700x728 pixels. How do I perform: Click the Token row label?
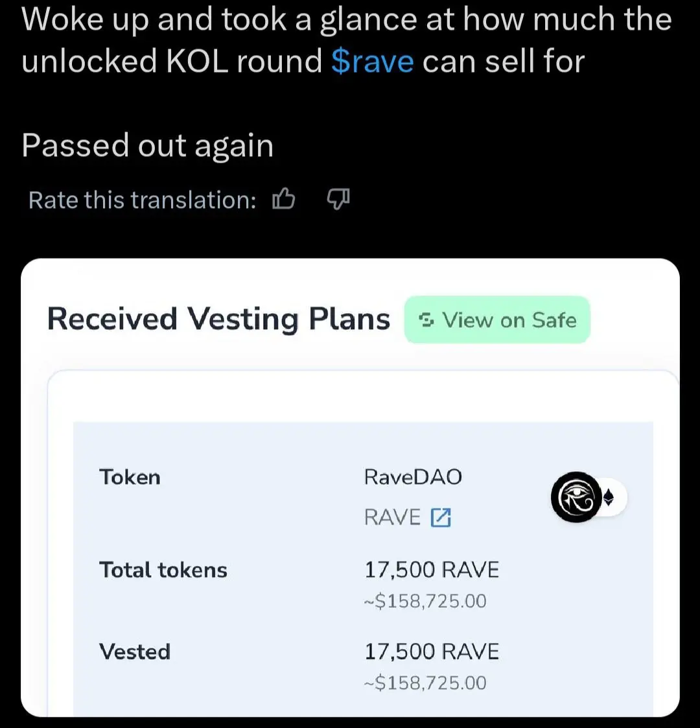(130, 477)
